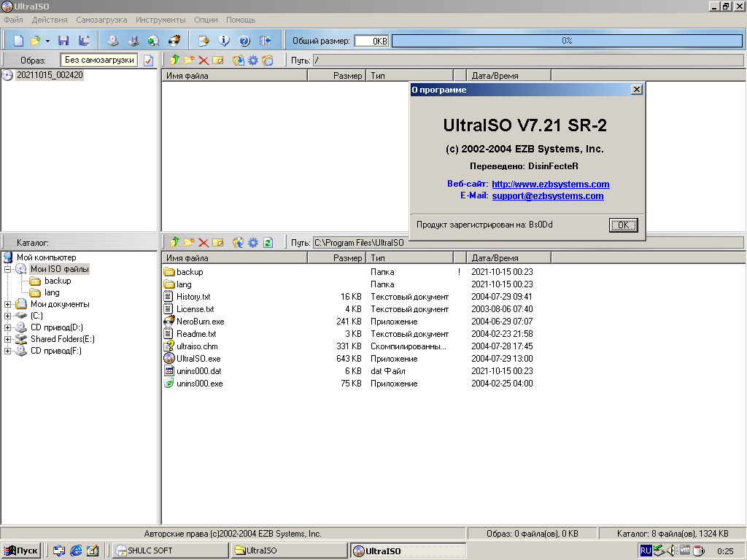Switch the RU keyboard language indicator
The height and width of the screenshot is (560, 747).
click(x=646, y=551)
